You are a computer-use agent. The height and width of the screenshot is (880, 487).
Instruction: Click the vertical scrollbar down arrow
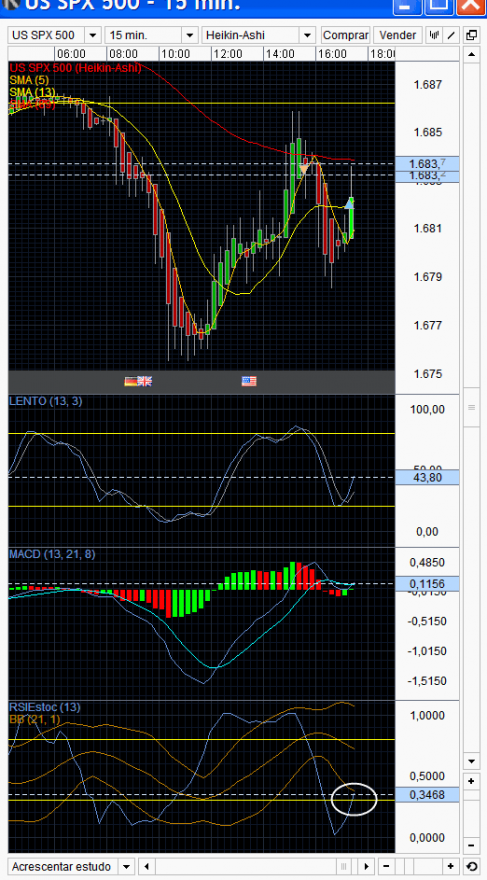pos(470,762)
